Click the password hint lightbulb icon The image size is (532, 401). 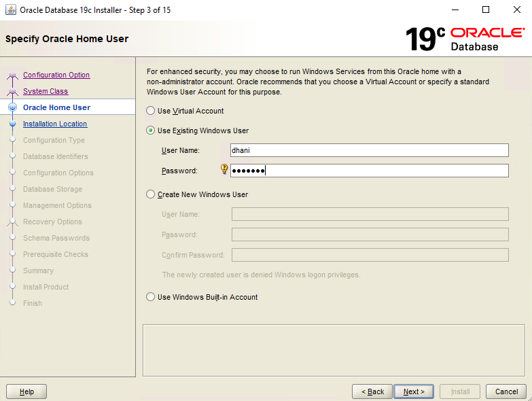pyautogui.click(x=224, y=169)
